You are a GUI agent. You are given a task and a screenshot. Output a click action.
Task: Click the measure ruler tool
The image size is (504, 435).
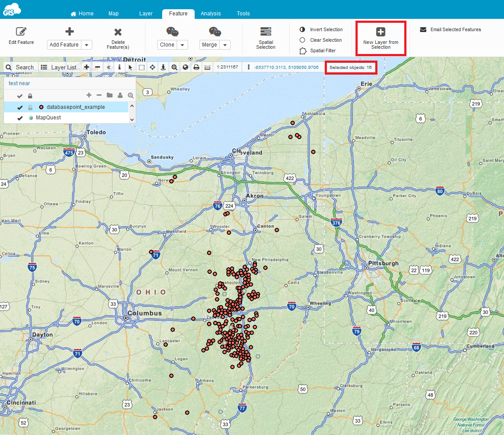pos(207,68)
